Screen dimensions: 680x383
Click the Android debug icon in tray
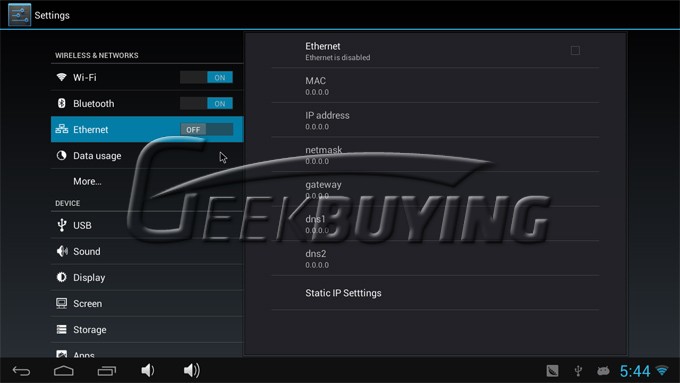tap(603, 371)
